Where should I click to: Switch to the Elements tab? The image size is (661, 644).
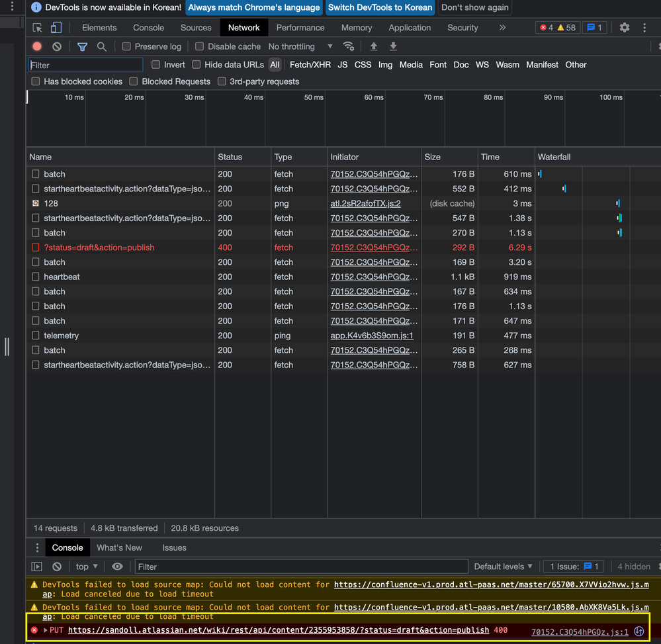99,28
